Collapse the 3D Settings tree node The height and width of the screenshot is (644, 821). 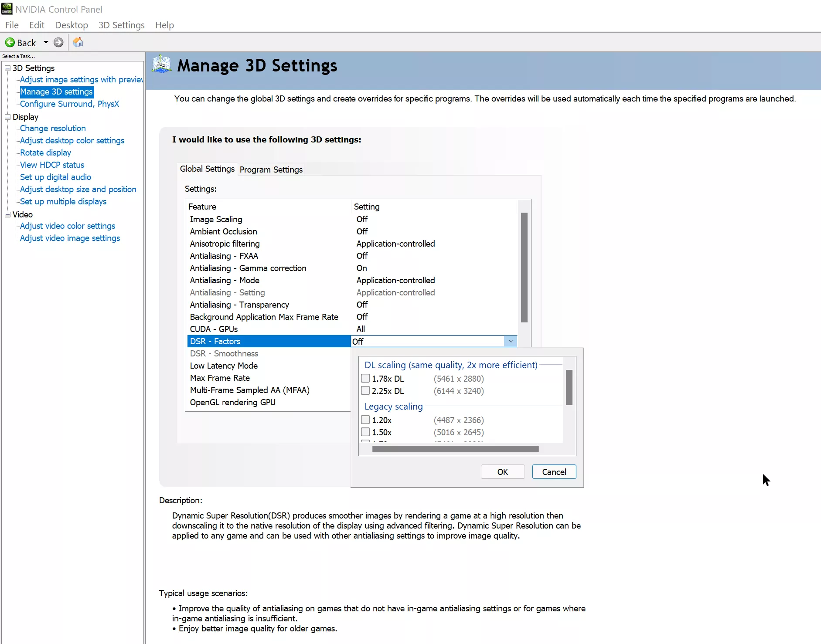(x=7, y=68)
